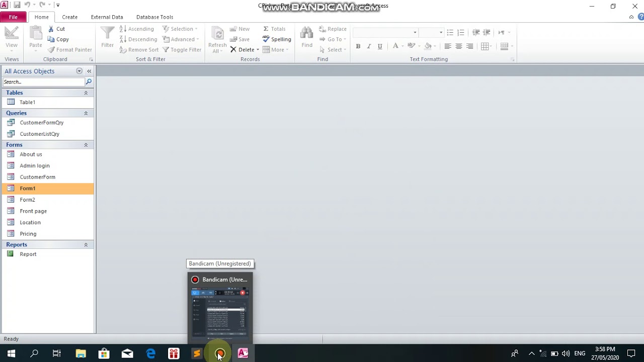This screenshot has height=362, width=644.
Task: Select CustomerFormQry query
Action: point(48,123)
